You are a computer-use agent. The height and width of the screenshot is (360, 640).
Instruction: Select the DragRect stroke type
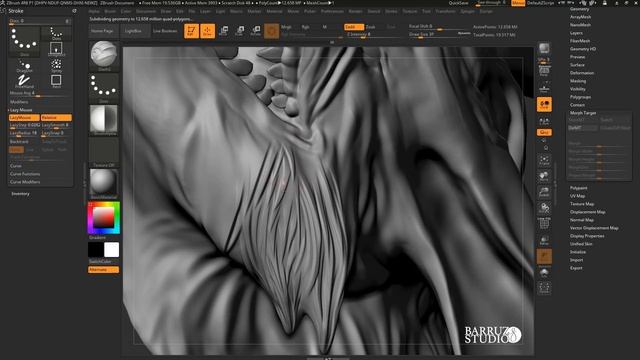click(56, 49)
